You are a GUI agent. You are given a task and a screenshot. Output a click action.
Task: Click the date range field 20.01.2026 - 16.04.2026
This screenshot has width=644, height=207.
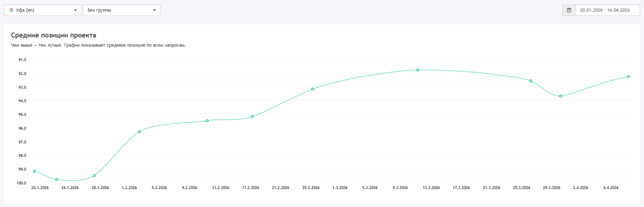click(x=608, y=10)
